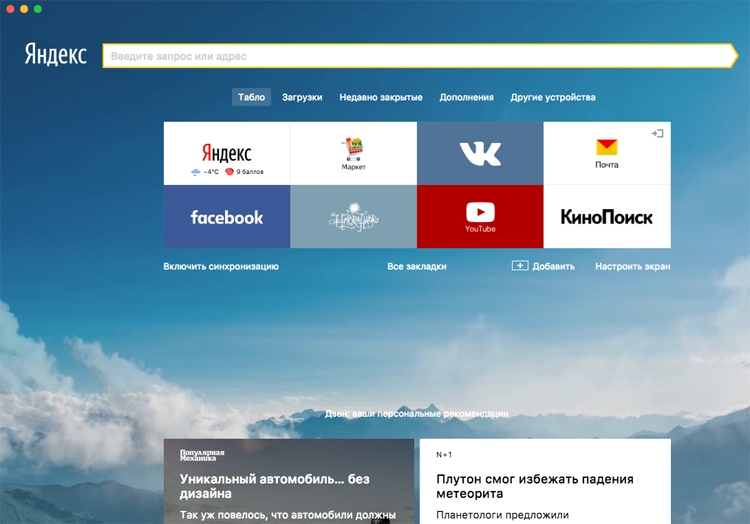Click the 'Планетологи предложили' snippet text
The width and height of the screenshot is (750, 524).
pos(502,515)
